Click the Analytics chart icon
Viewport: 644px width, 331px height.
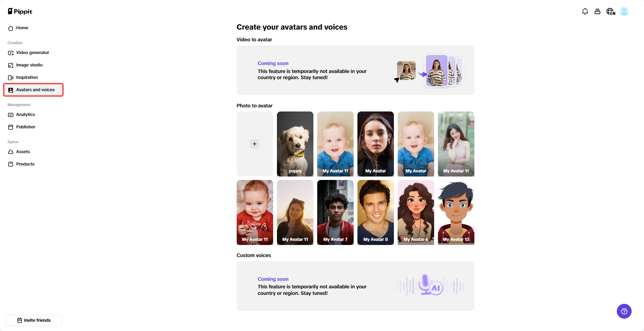tap(11, 115)
